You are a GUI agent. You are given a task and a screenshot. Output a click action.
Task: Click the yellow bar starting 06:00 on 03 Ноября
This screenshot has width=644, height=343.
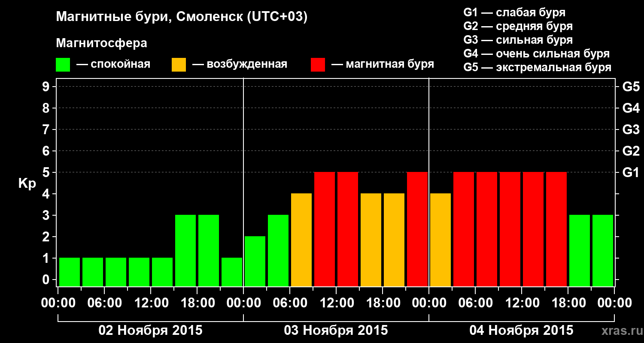pyautogui.click(x=301, y=240)
